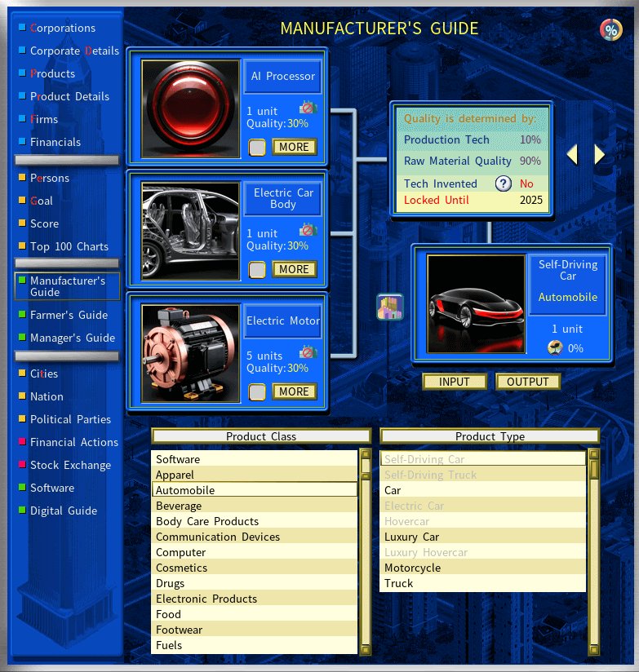This screenshot has width=639, height=672.
Task: Click the right yellow arrow
Action: (600, 154)
